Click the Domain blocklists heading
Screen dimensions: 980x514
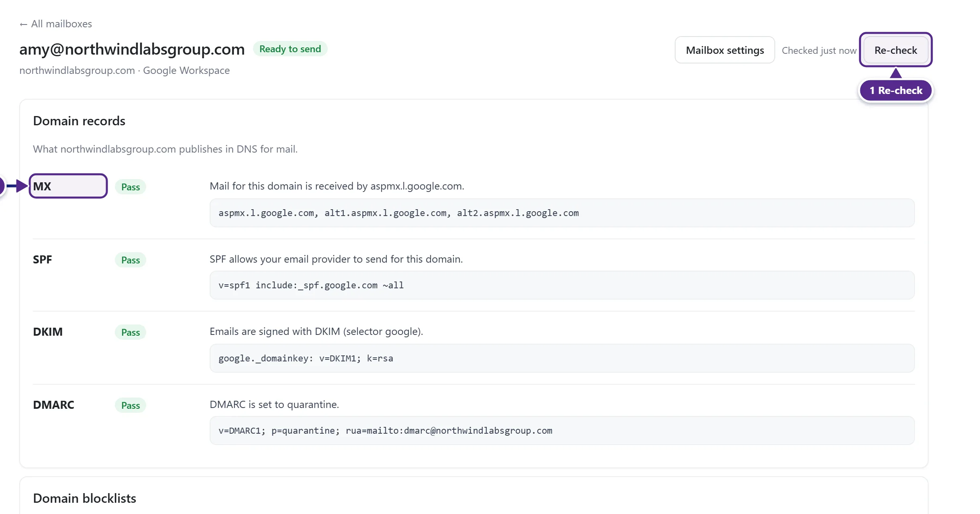click(x=85, y=498)
